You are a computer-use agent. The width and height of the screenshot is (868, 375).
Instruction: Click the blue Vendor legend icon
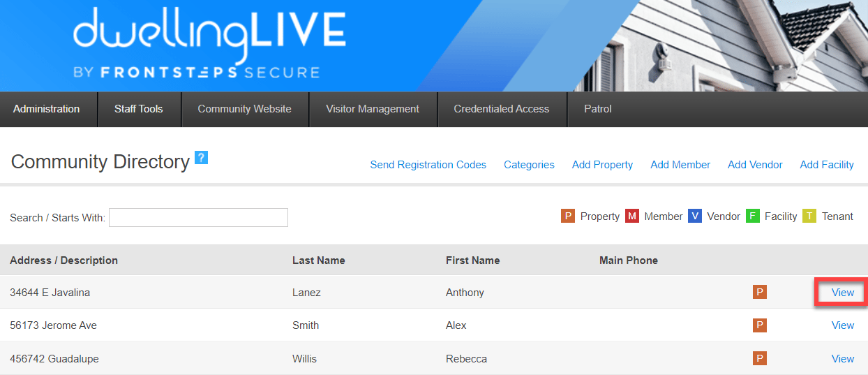695,216
